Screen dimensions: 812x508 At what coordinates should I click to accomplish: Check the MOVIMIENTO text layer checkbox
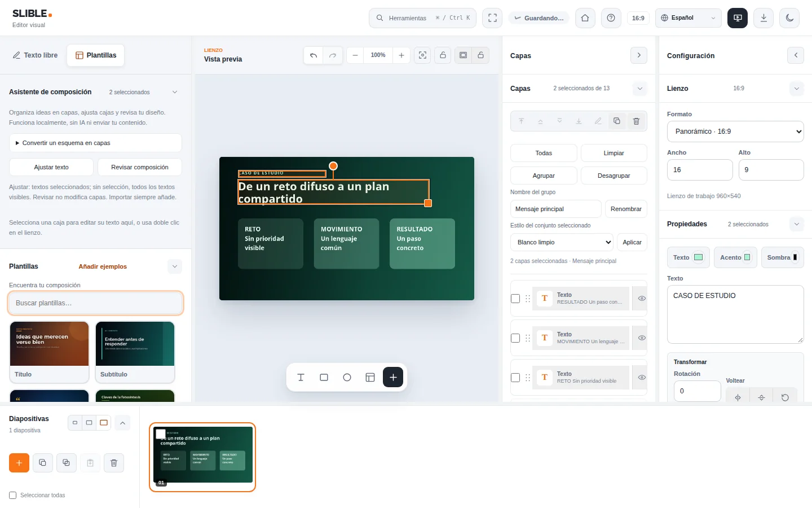point(515,338)
